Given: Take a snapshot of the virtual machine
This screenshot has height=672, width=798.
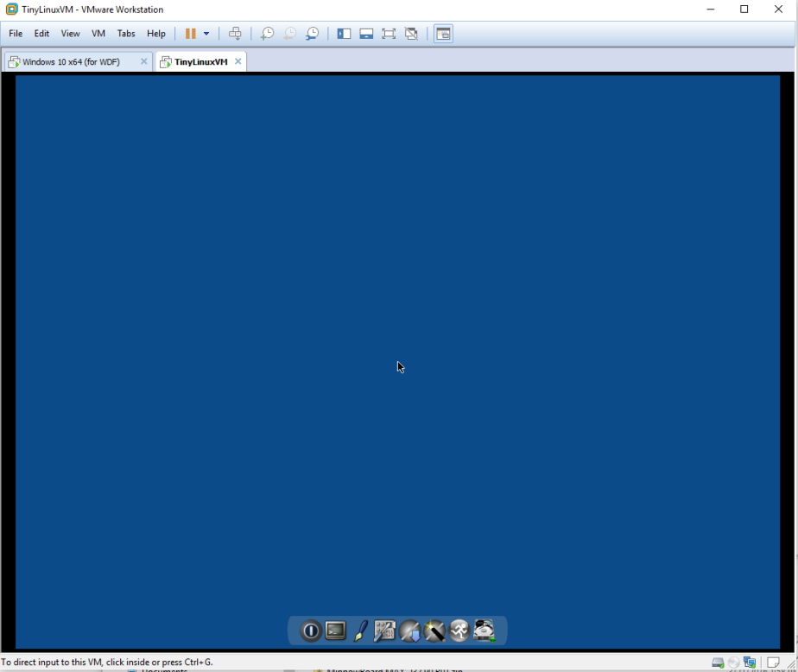Looking at the screenshot, I should 268,34.
